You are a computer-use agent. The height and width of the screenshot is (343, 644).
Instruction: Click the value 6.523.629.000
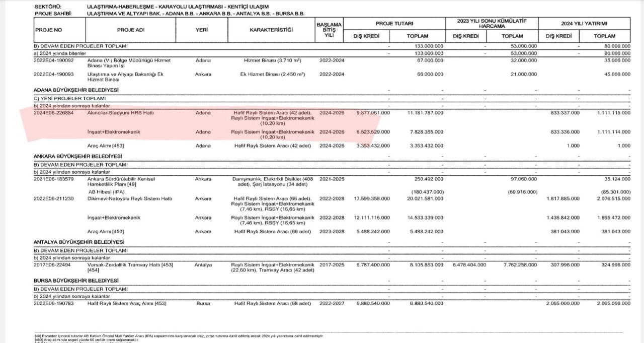373,132
